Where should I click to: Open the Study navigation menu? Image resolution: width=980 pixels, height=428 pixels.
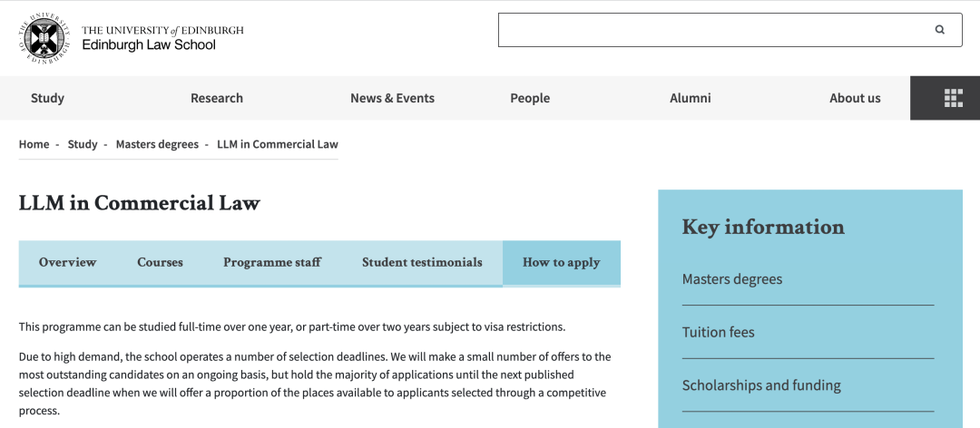pos(47,98)
